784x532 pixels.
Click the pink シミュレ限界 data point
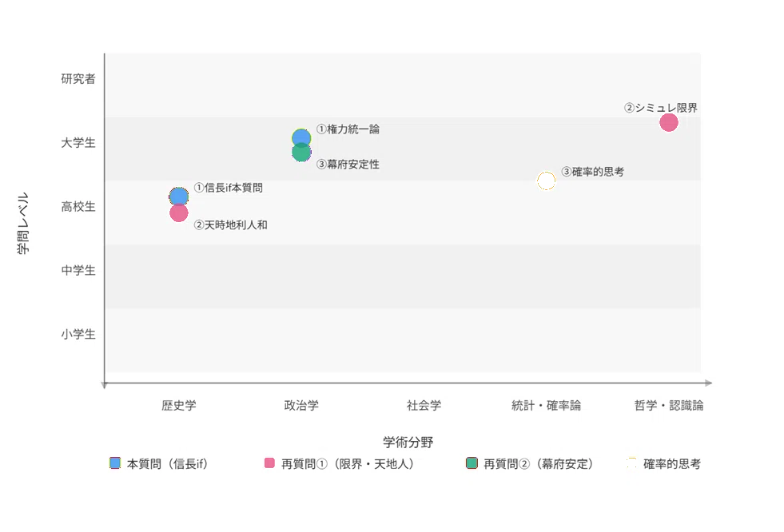(x=668, y=122)
